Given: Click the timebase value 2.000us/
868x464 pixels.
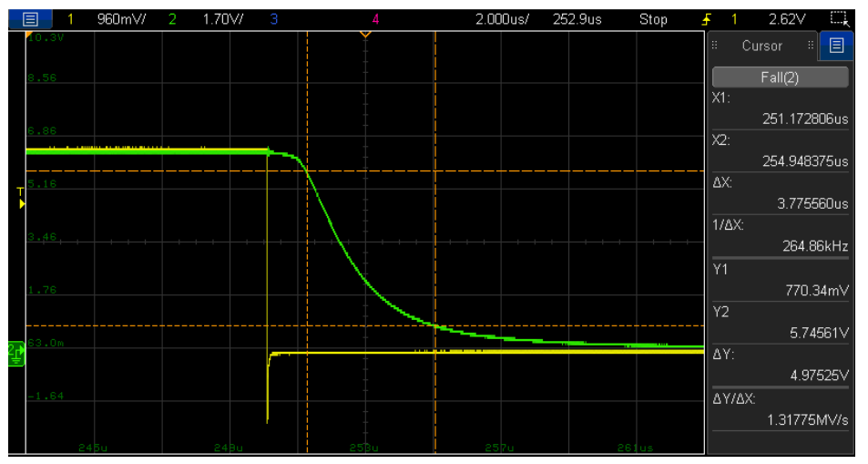Looking at the screenshot, I should point(502,19).
